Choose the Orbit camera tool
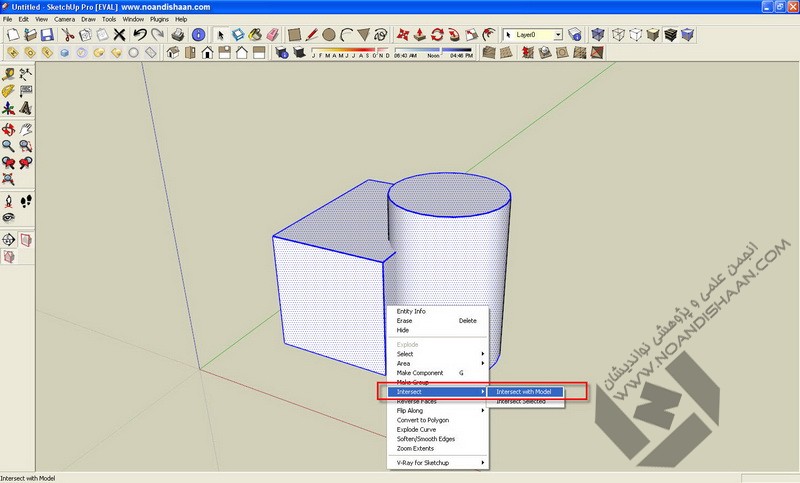The image size is (800, 483). [10, 129]
